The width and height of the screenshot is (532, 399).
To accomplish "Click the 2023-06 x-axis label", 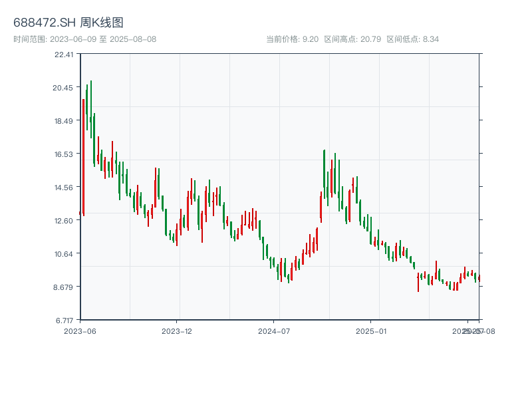I will coord(80,331).
